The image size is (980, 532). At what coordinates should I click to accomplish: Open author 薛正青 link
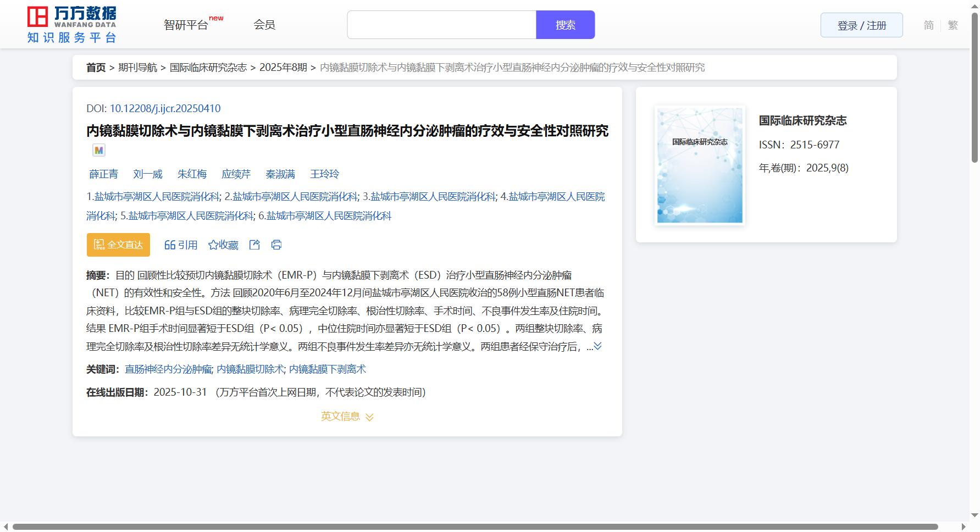click(x=103, y=174)
